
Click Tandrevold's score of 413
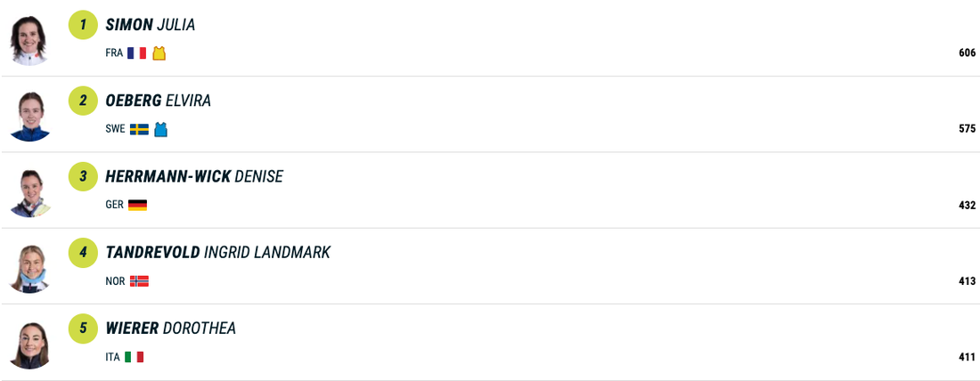[967, 281]
